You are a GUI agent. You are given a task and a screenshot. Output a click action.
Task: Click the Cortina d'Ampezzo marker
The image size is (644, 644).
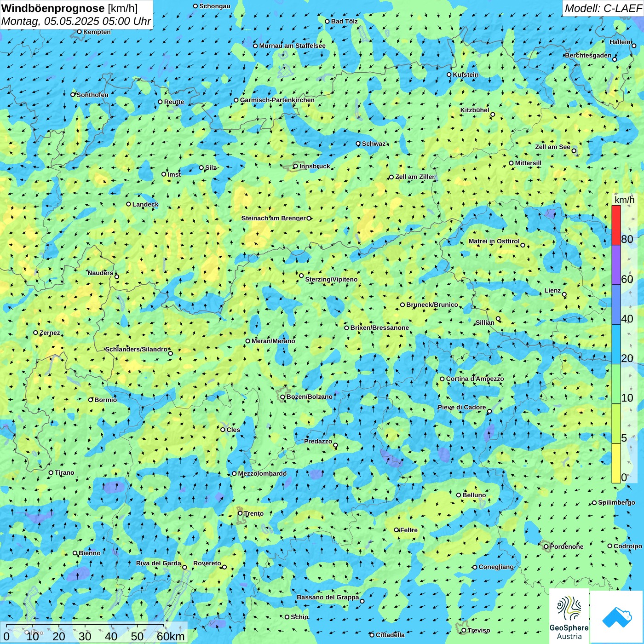coord(442,379)
